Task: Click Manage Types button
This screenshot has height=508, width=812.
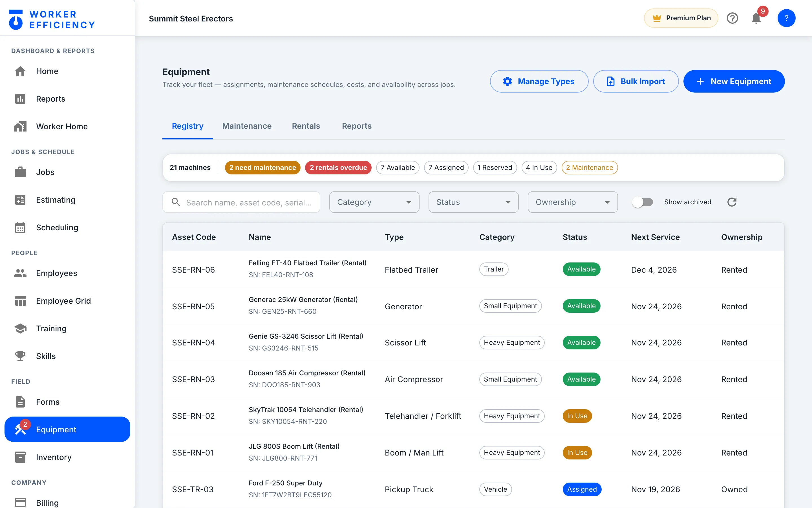Action: (539, 81)
